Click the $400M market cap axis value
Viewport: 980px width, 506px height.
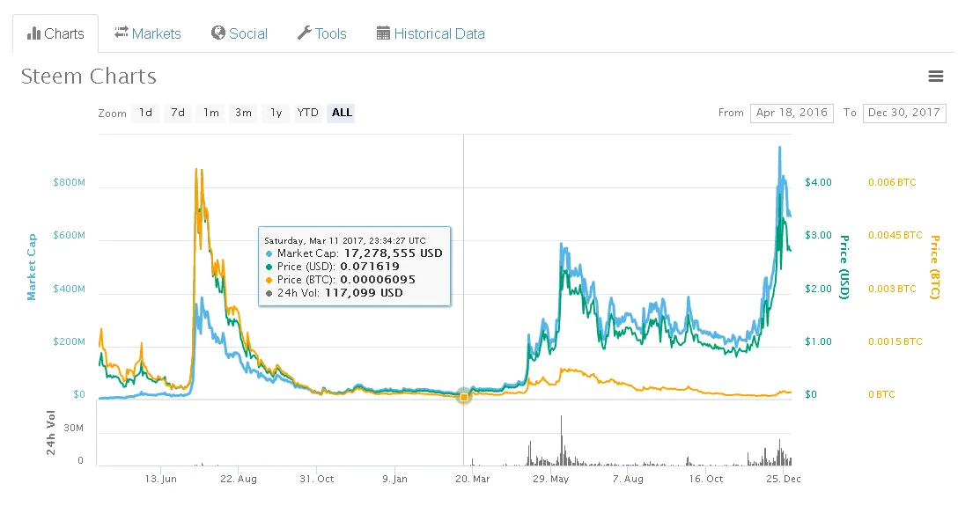[x=70, y=289]
